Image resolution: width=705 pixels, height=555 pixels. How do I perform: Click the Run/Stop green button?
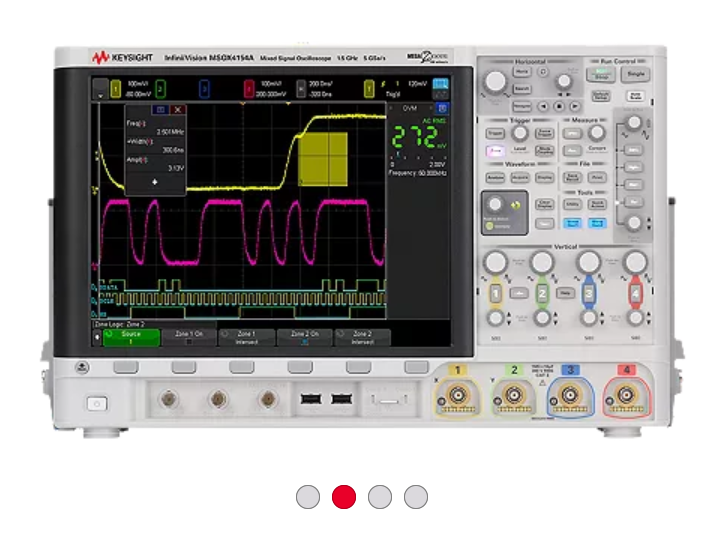(601, 75)
